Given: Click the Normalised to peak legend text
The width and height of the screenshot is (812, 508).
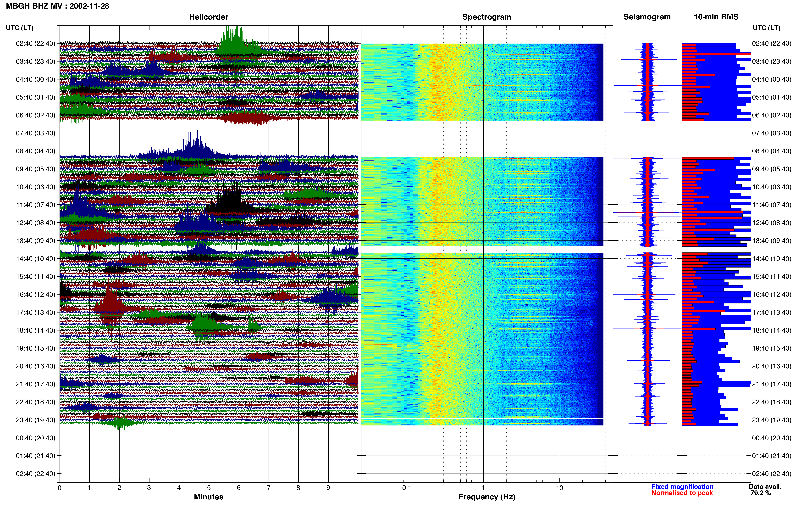Looking at the screenshot, I should pyautogui.click(x=682, y=493).
